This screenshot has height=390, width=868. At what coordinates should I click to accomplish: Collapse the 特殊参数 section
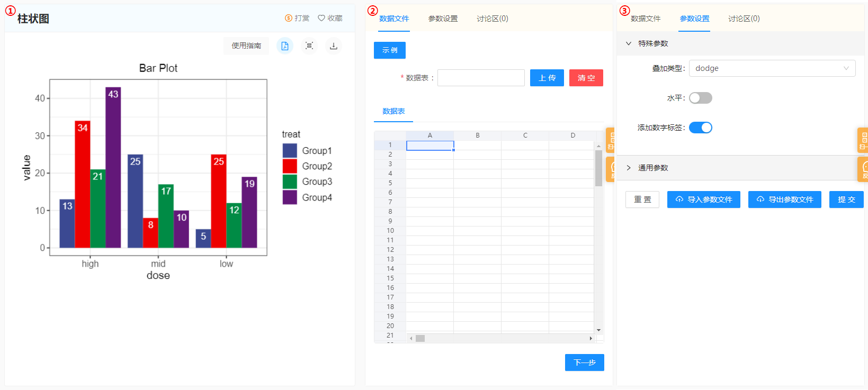pyautogui.click(x=741, y=43)
